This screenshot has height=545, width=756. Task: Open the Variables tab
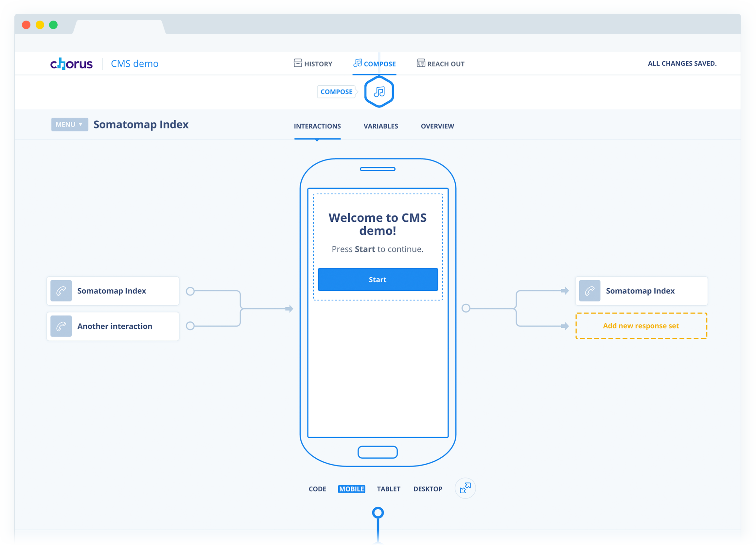381,126
